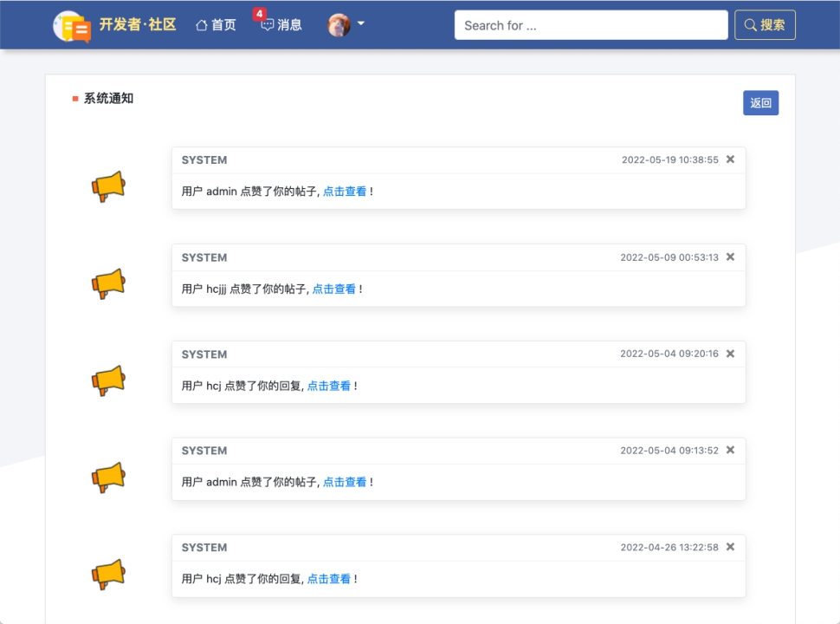The width and height of the screenshot is (840, 624).
Task: Click the home icon next to 首页
Action: tap(202, 25)
